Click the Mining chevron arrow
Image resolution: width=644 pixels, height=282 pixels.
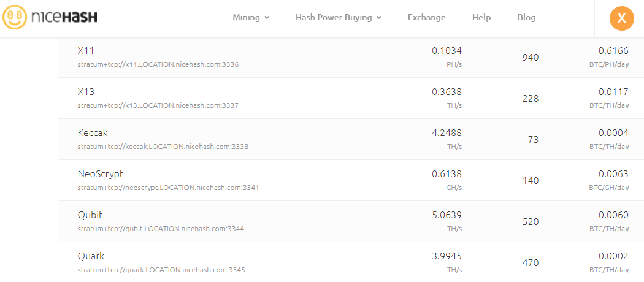point(267,18)
